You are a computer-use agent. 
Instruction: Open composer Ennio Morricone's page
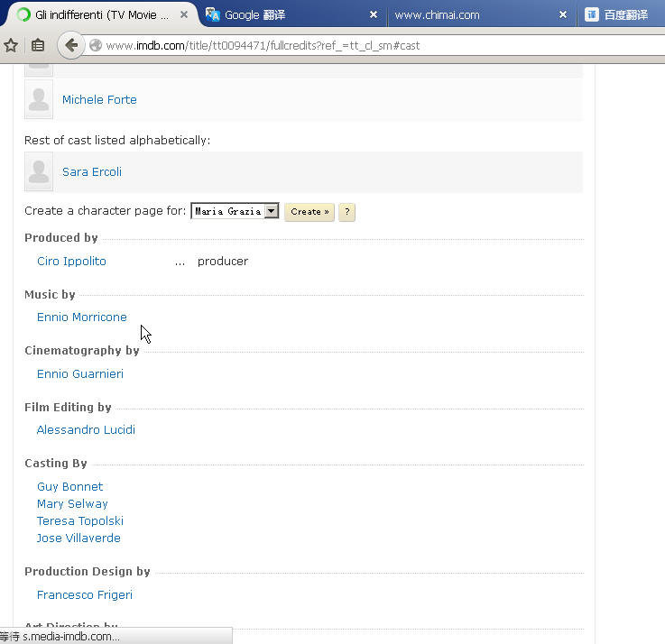(82, 317)
